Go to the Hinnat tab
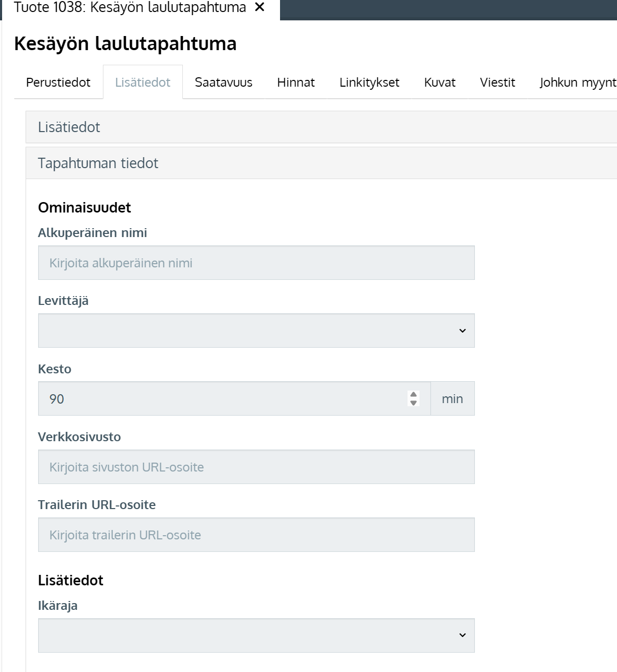 pyautogui.click(x=296, y=82)
